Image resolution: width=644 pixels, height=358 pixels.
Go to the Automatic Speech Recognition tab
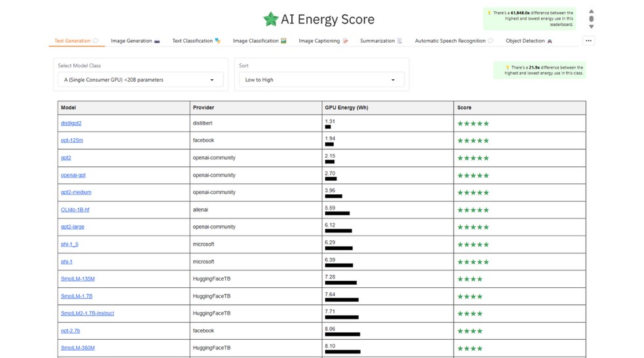[x=454, y=41]
